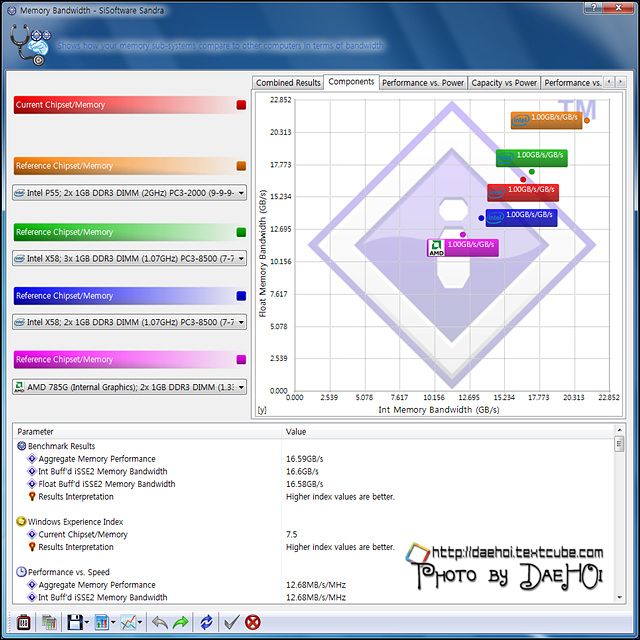The height and width of the screenshot is (640, 640).
Task: Click the magenta Reference Chipset color swatch
Action: (x=241, y=359)
